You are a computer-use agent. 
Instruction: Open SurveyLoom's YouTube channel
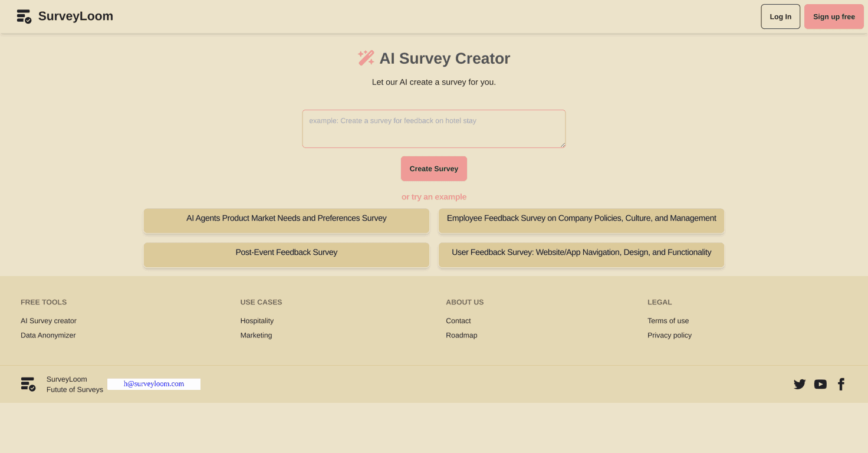point(820,384)
